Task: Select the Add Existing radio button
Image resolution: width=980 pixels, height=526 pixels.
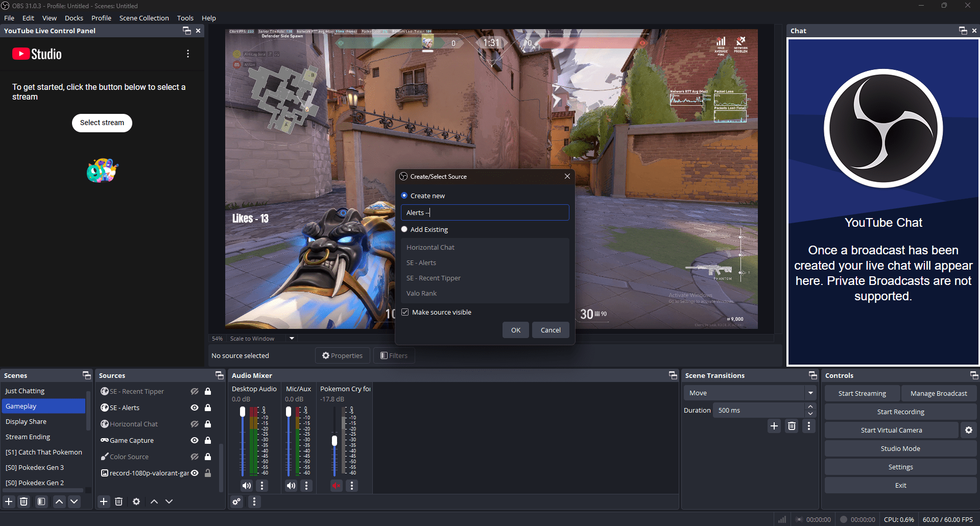Action: click(x=404, y=229)
